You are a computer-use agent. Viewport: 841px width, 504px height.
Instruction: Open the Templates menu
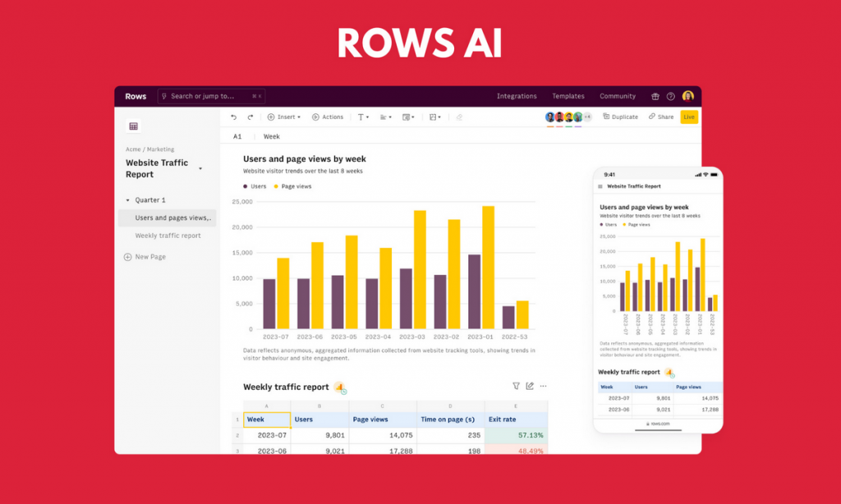click(568, 96)
